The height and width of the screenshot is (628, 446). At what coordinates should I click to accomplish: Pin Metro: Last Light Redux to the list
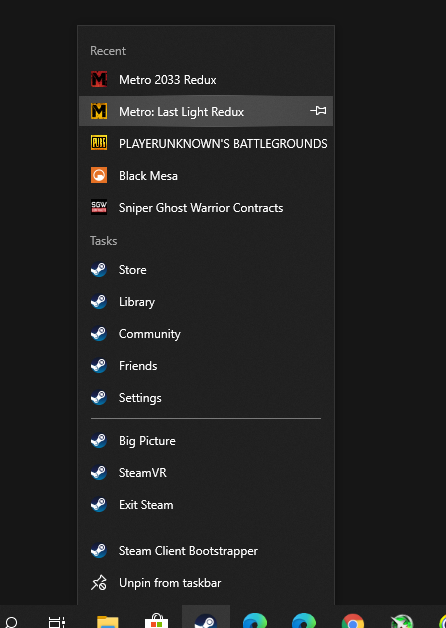[x=318, y=111]
